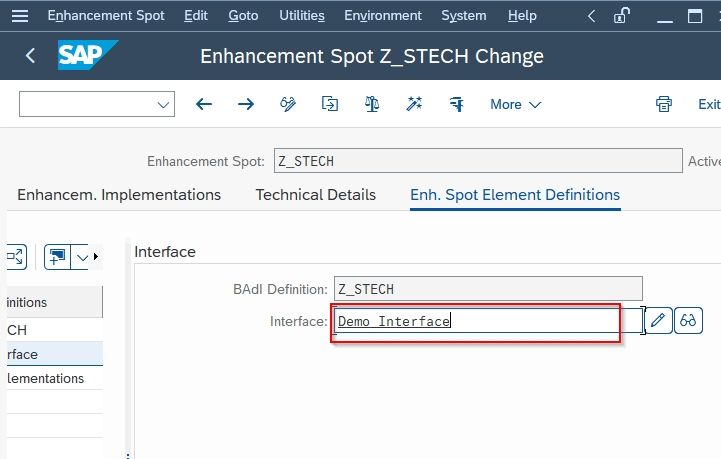Open the hamburger menu icon
Viewport: 721px width, 459px height.
point(20,16)
